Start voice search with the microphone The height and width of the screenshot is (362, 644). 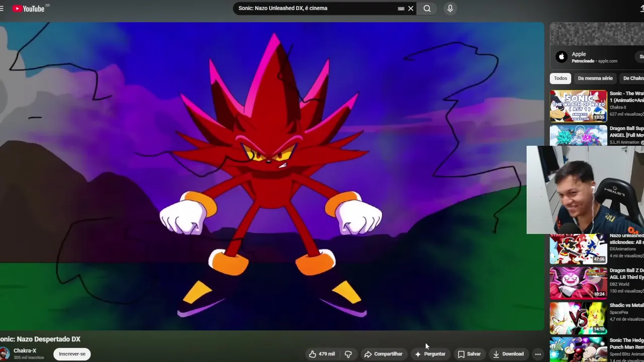tap(450, 9)
